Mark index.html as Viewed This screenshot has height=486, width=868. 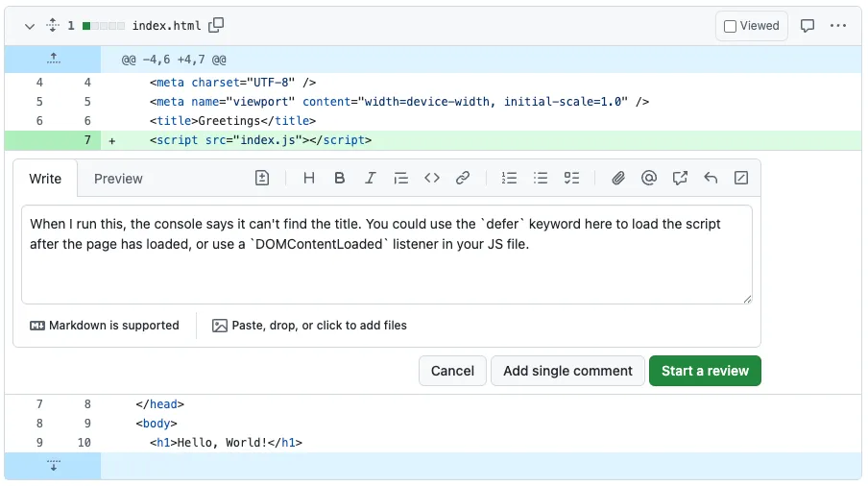751,26
